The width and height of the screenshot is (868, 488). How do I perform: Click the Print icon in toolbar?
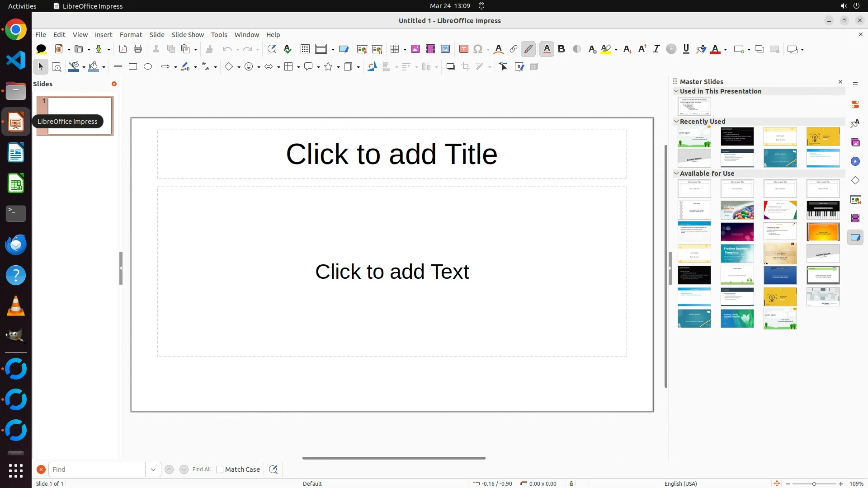click(x=138, y=49)
